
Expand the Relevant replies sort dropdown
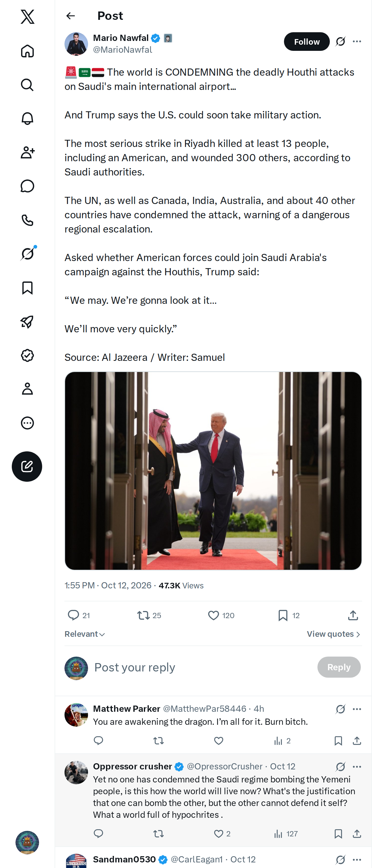(85, 634)
